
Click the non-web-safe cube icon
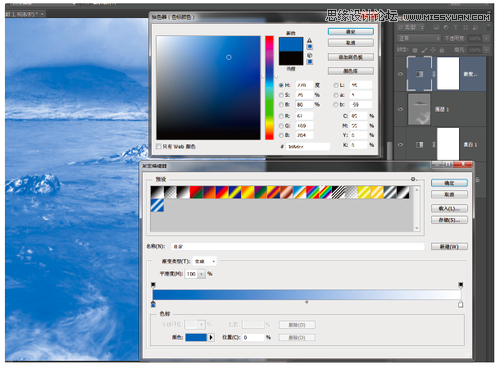click(309, 55)
